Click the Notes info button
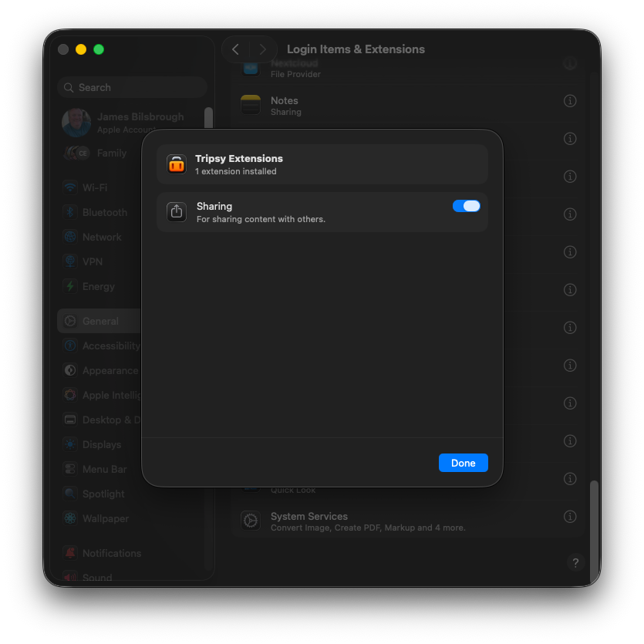This screenshot has width=644, height=644. pos(570,100)
